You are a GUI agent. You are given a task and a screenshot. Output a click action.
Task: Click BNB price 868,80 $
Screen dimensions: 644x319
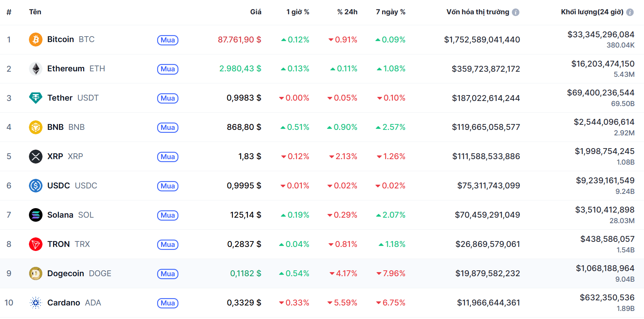point(244,127)
